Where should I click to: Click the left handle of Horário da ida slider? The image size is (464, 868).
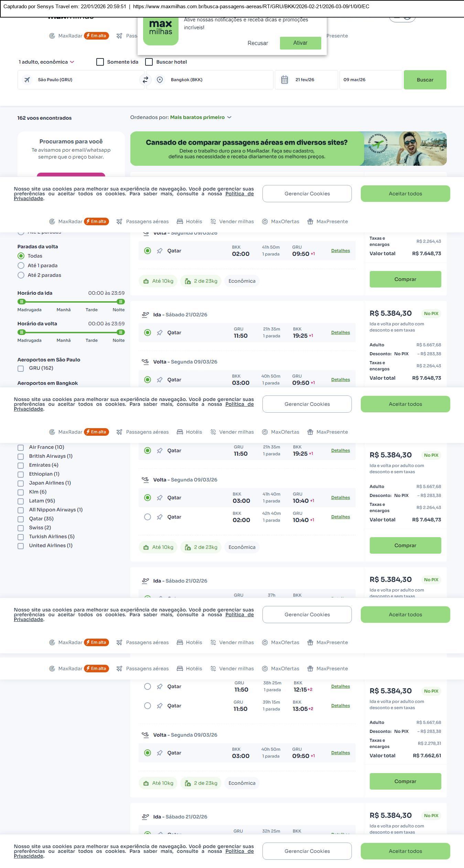tap(22, 302)
